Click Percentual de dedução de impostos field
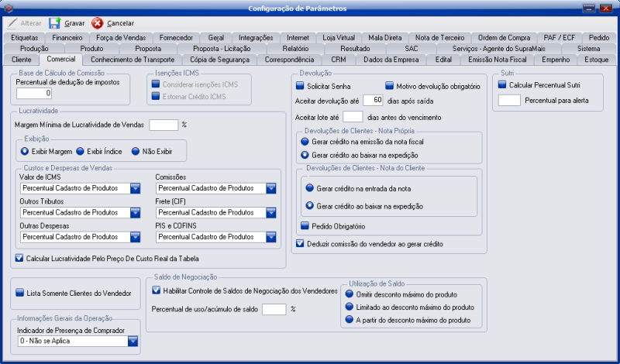 (34, 93)
